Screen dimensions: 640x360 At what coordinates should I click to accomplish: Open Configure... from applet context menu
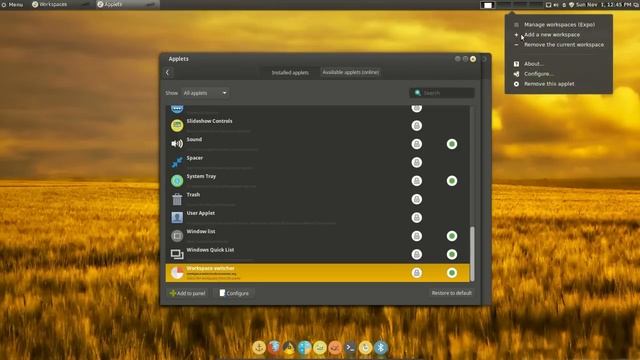(x=539, y=74)
